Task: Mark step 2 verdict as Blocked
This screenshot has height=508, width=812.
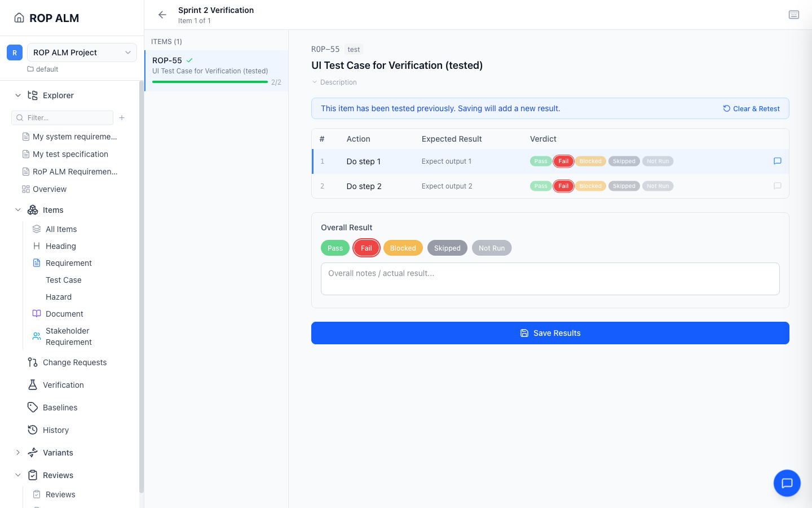Action: coord(590,186)
